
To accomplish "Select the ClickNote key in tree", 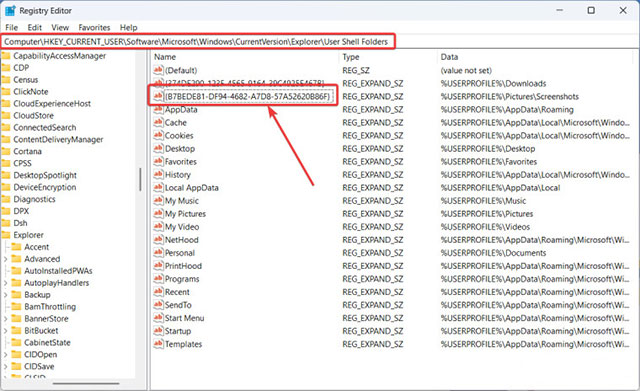I will [x=31, y=92].
